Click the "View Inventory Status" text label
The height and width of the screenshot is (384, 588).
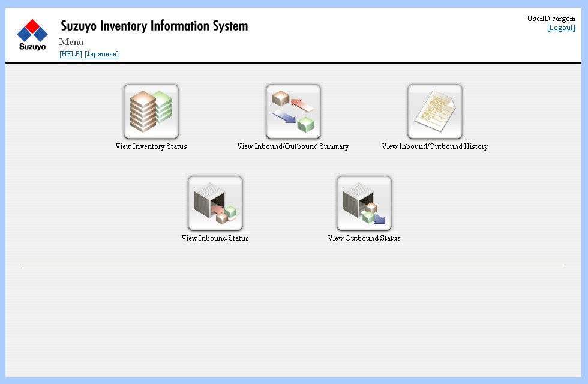(x=151, y=146)
